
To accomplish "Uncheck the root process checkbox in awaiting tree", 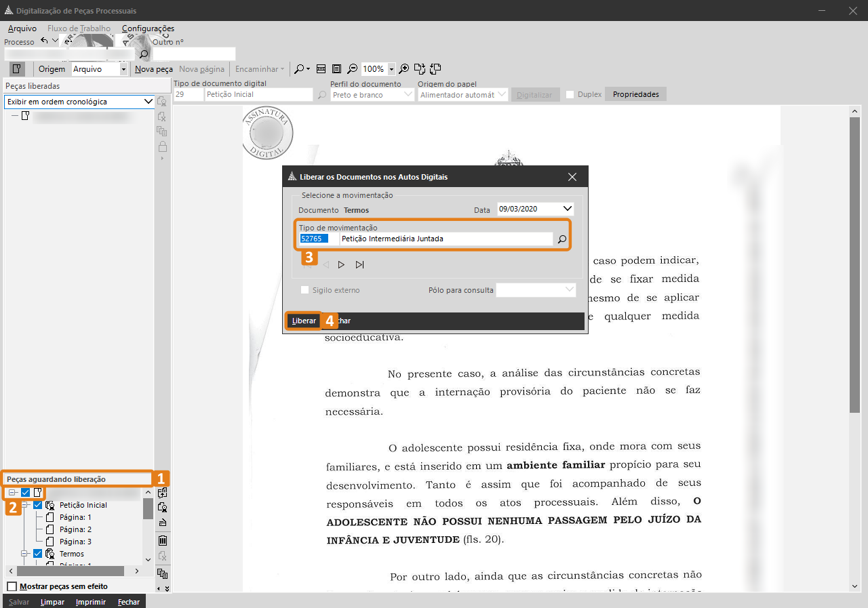I will click(x=26, y=492).
